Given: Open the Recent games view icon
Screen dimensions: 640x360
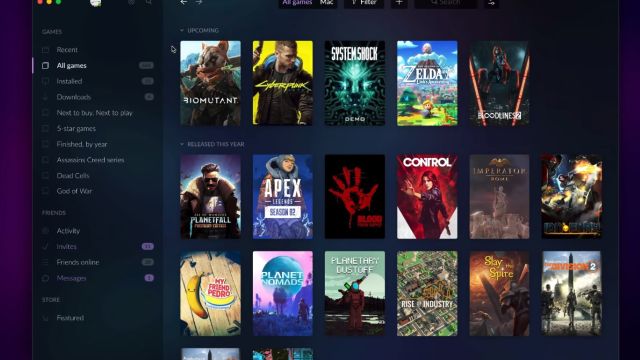Looking at the screenshot, I should [46, 50].
